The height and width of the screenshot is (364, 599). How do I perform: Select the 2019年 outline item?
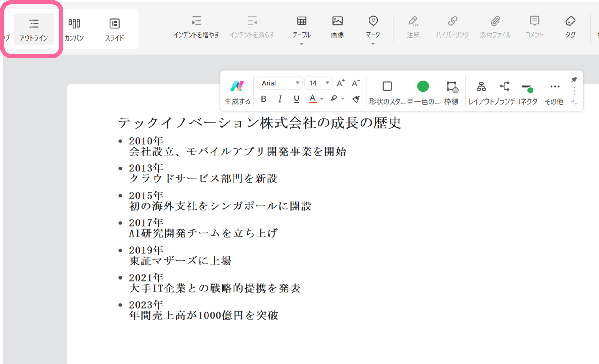coord(146,250)
